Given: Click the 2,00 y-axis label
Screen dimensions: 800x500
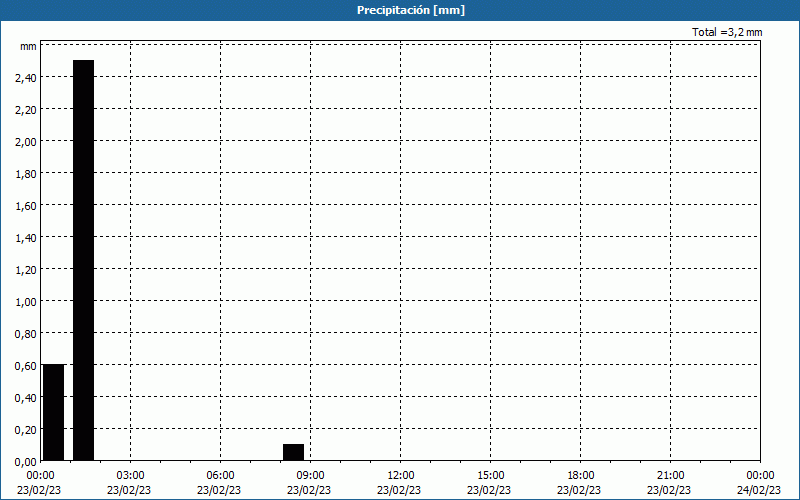Looking at the screenshot, I should pyautogui.click(x=26, y=142).
